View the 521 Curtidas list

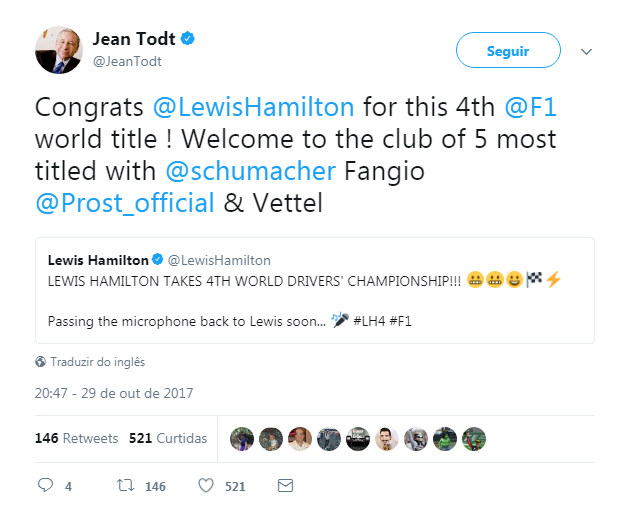click(168, 438)
